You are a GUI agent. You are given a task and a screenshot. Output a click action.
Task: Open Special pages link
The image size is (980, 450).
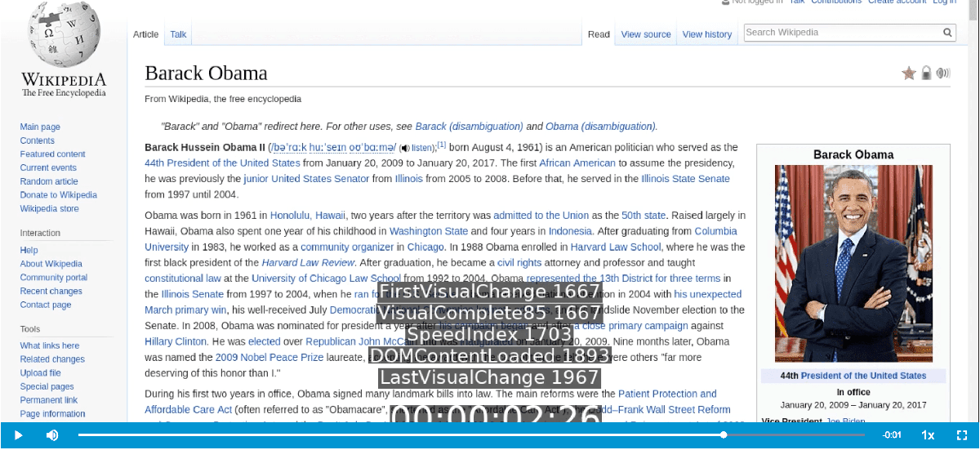click(x=47, y=387)
